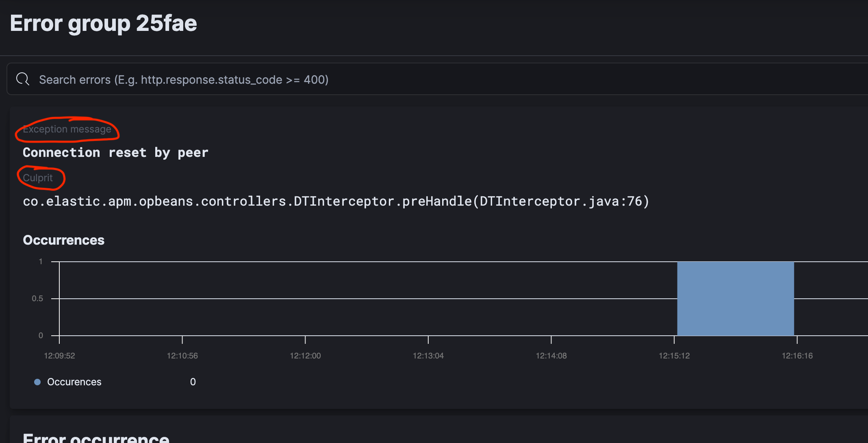This screenshot has width=868, height=443.
Task: Click the 12:09:52 time axis label
Action: coord(59,355)
